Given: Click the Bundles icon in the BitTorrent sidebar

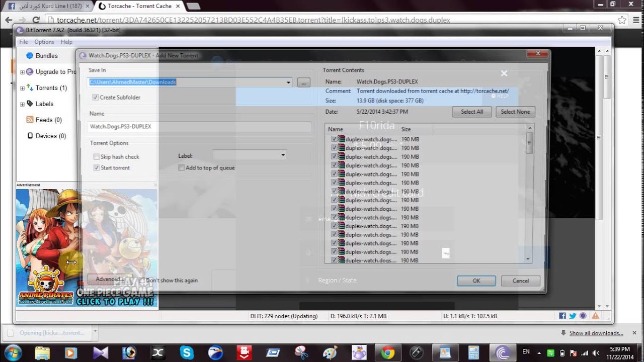Looking at the screenshot, I should click(29, 56).
